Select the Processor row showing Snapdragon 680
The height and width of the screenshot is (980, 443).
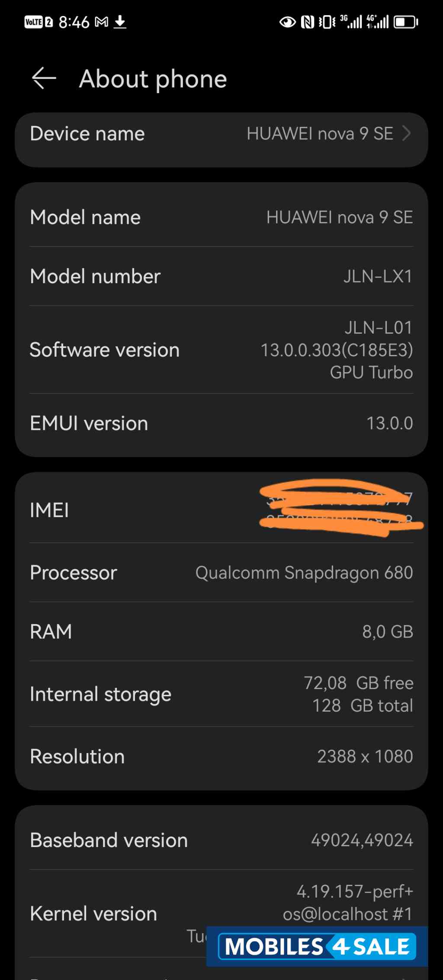(221, 572)
